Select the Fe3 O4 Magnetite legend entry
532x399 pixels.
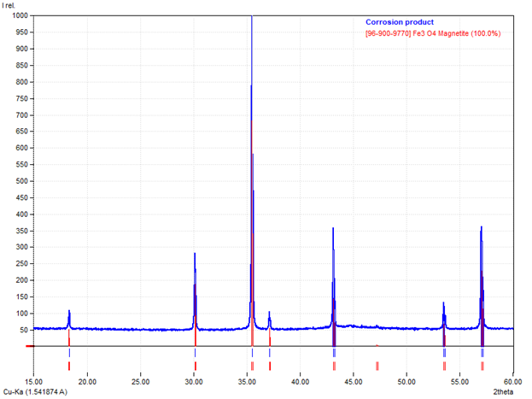click(432, 33)
